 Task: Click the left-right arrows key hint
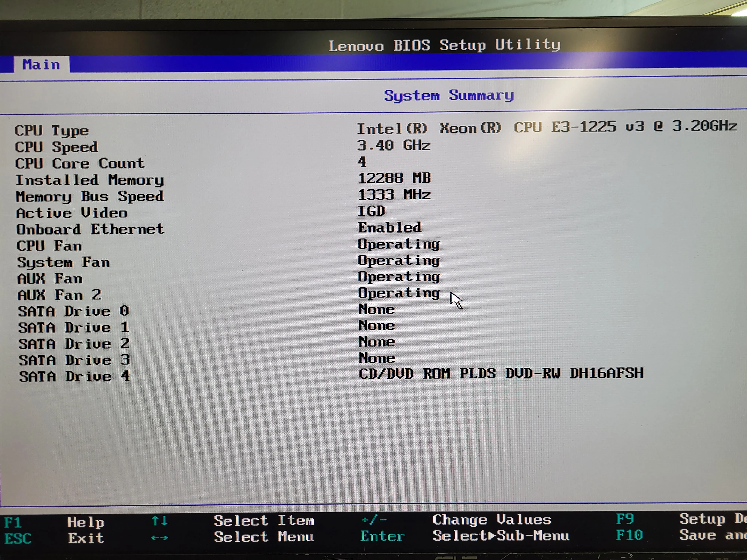[x=159, y=537]
